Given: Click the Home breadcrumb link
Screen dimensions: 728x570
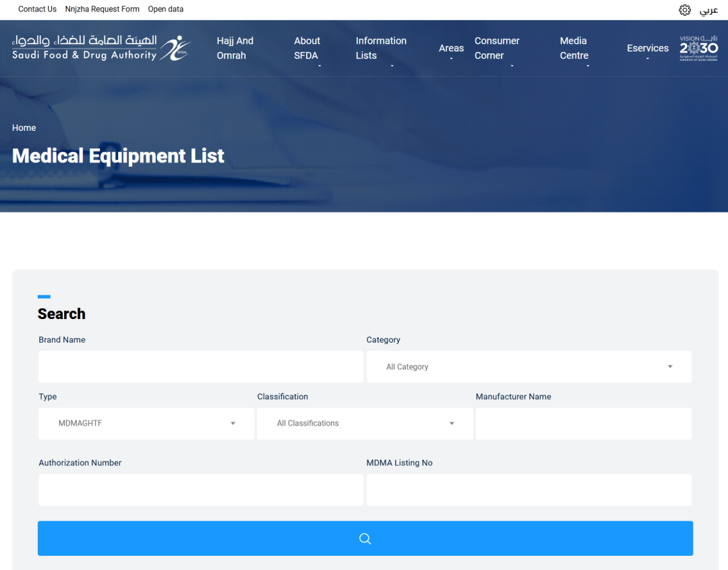Looking at the screenshot, I should coord(24,127).
